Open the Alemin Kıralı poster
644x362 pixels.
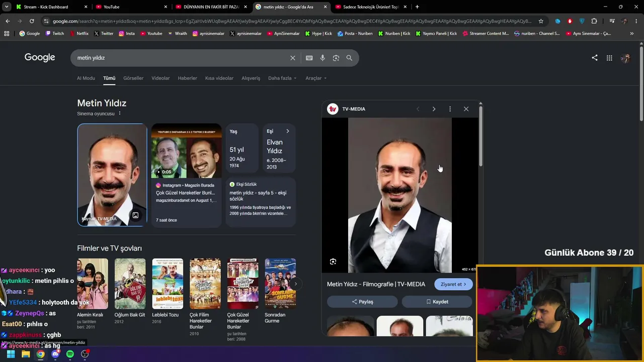93,284
